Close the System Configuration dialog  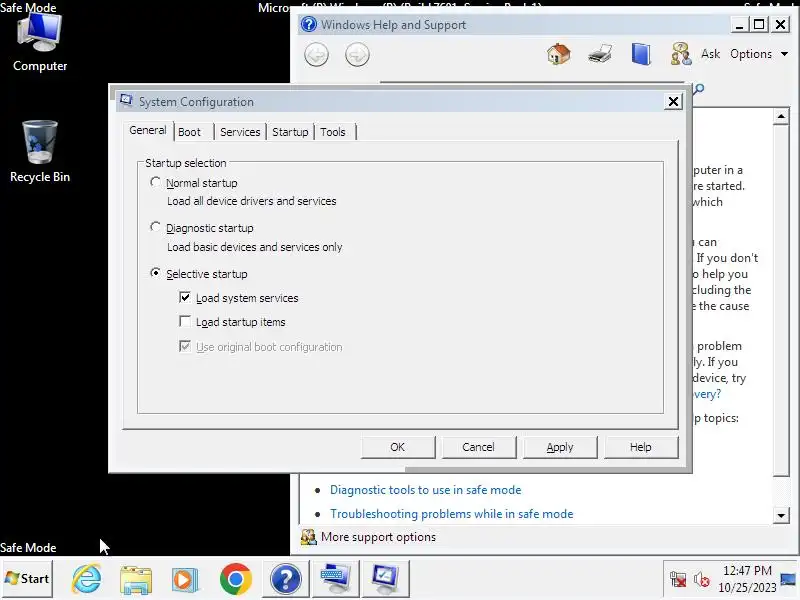point(673,102)
